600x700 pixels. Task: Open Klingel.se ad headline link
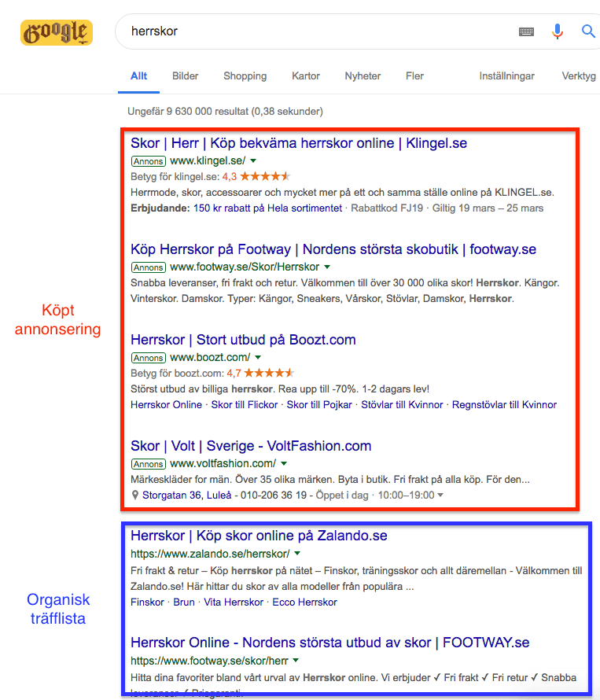(x=299, y=143)
